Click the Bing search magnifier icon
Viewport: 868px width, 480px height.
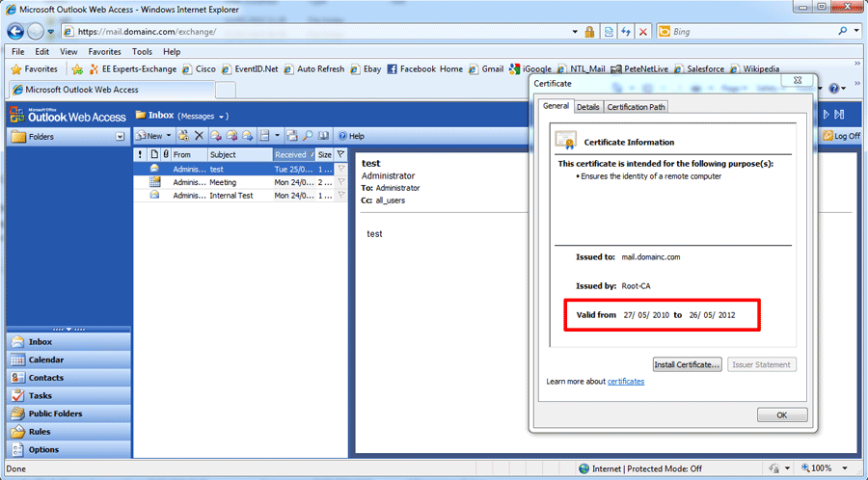pos(843,32)
